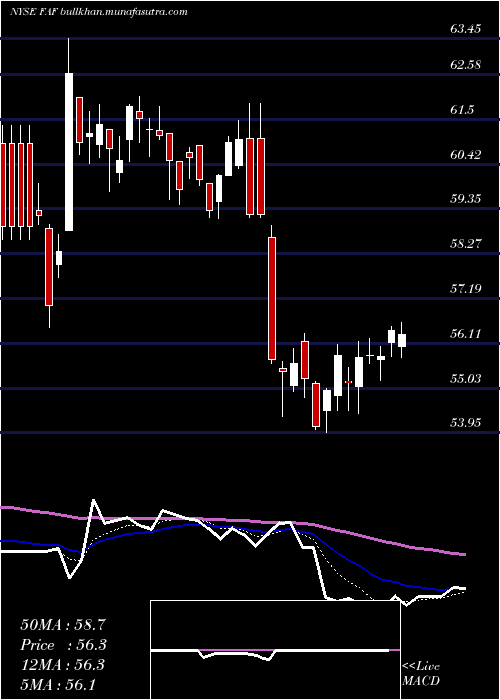The height and width of the screenshot is (700, 500).
Task: Select the 12MA : 56.3 readout
Action: [x=63, y=665]
